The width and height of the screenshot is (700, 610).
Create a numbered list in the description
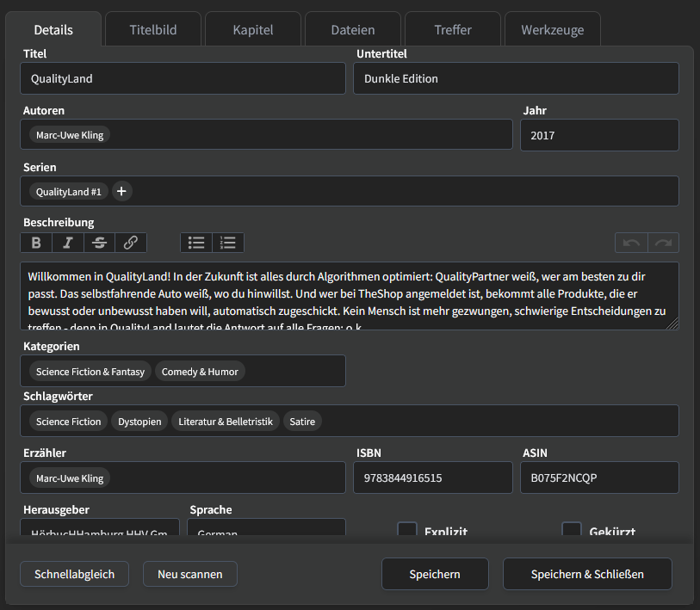point(227,242)
